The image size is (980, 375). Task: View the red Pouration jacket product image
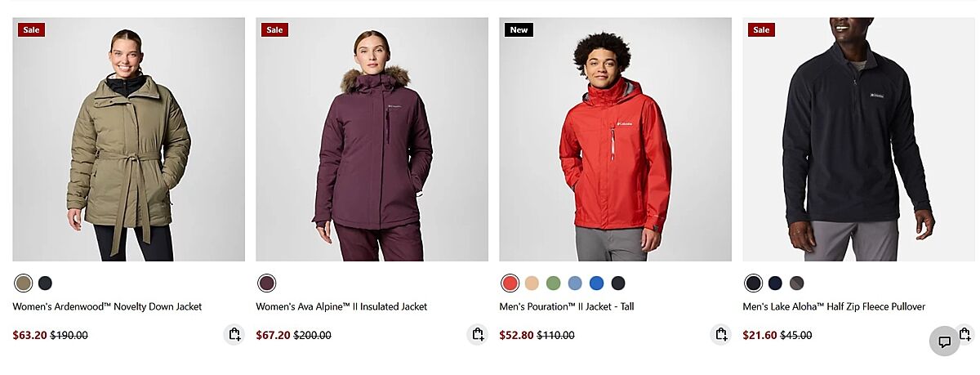(x=616, y=140)
